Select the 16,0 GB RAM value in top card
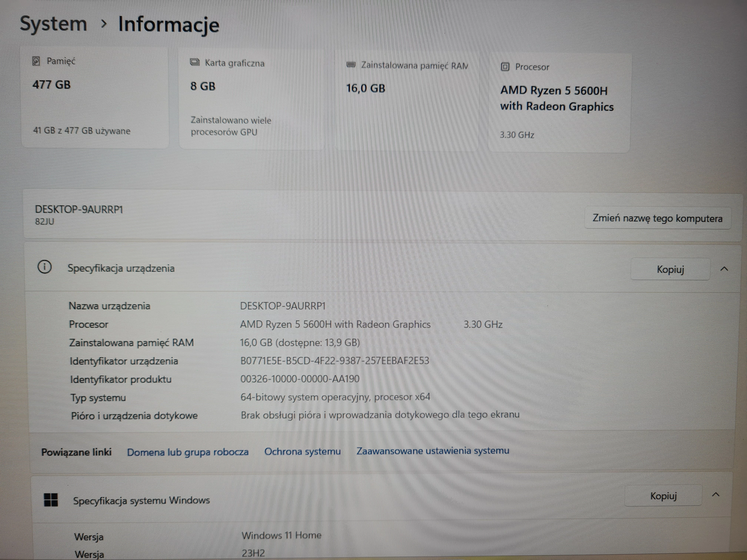Image resolution: width=747 pixels, height=560 pixels. [x=366, y=88]
